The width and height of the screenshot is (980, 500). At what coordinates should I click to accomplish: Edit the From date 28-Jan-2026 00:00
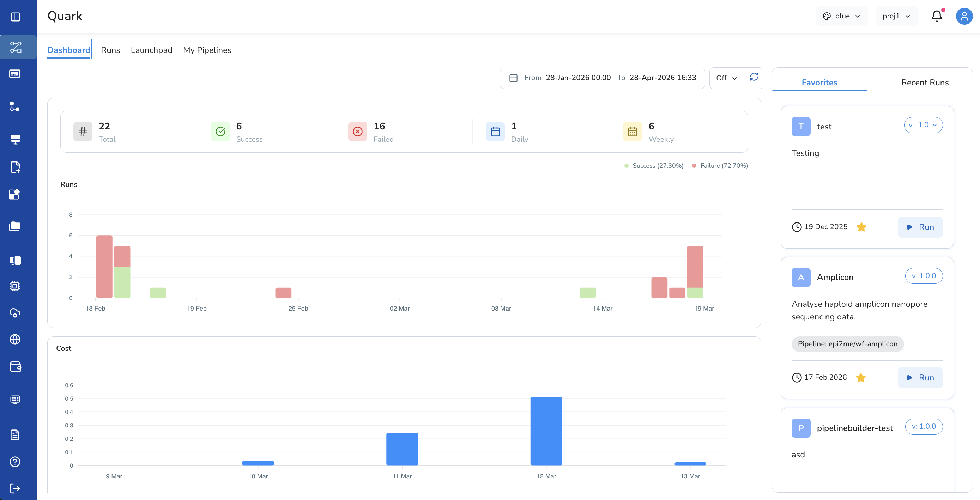[x=578, y=78]
